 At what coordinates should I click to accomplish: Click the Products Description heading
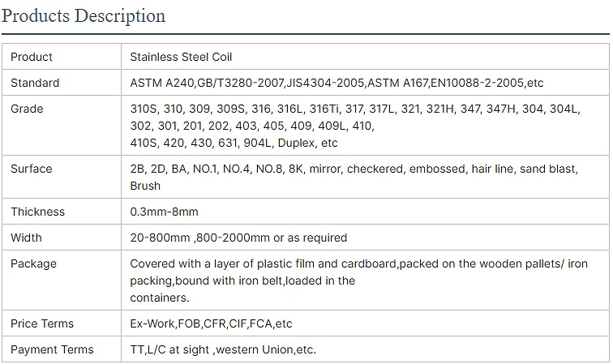84,16
